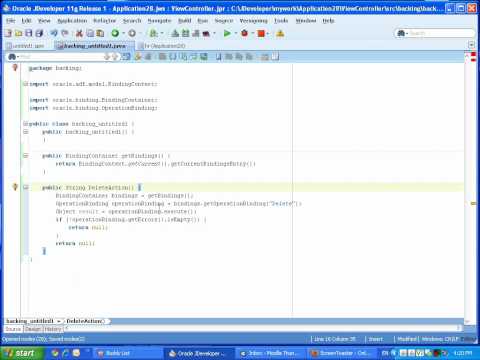This screenshot has height=360, width=480.
Task: Open dropdown arrow next to Terminate icon
Action: pos(268,33)
